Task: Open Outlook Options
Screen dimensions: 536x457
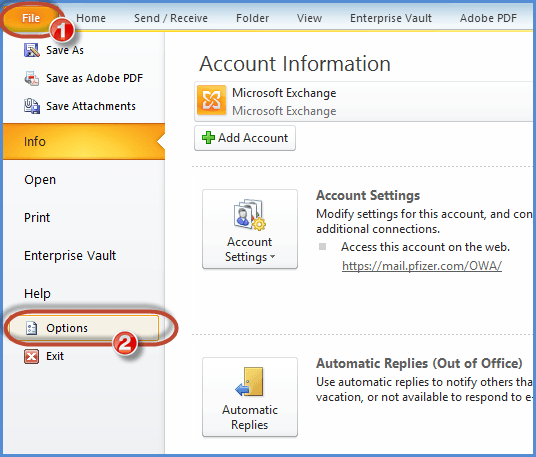Action: (x=84, y=328)
